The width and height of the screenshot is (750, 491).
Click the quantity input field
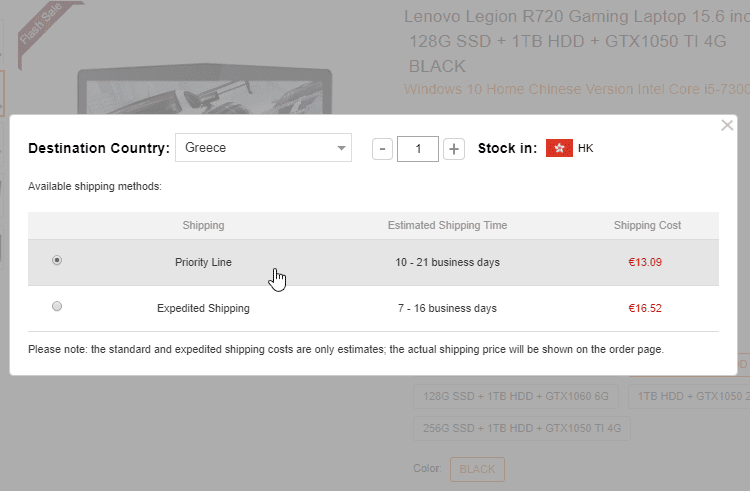418,148
